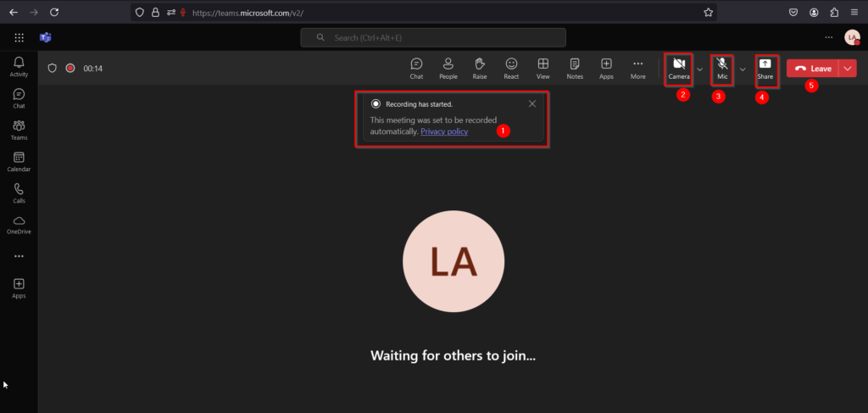Click 'Recording has started.' text
The image size is (868, 413).
tap(419, 103)
